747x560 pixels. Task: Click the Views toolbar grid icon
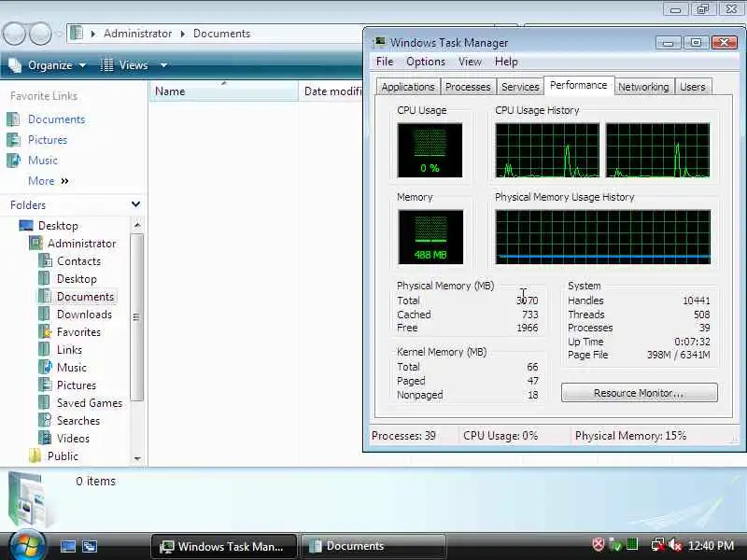106,65
